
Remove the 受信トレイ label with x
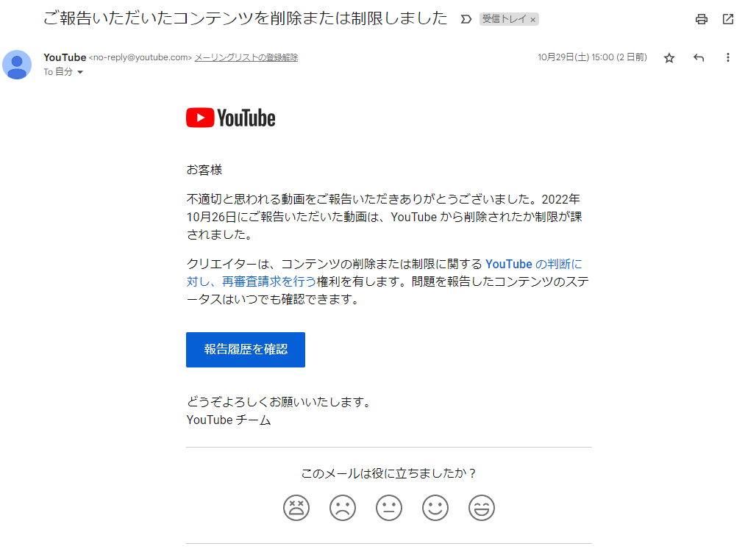click(533, 20)
